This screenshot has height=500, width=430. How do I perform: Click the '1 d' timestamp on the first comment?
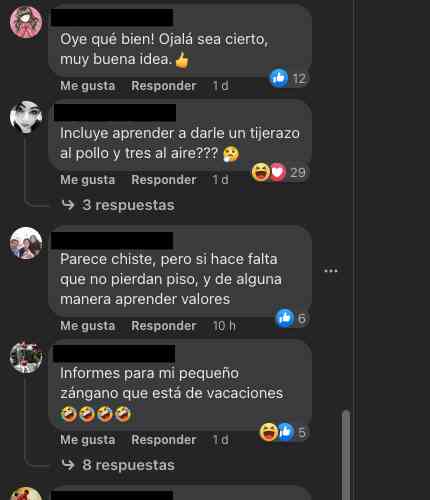coord(220,86)
